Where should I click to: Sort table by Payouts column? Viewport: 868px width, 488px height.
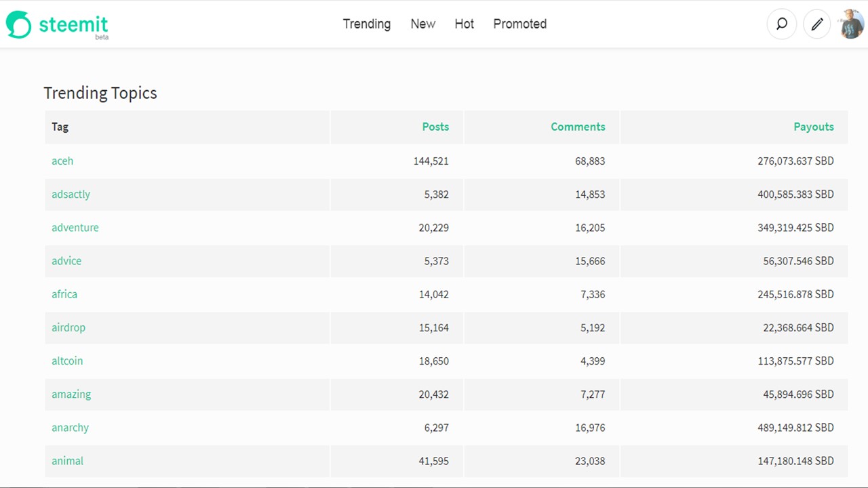(x=814, y=127)
